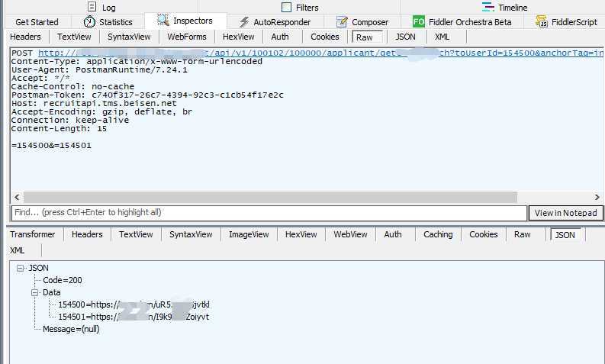Collapse the JSON root node
Image resolution: width=605 pixels, height=364 pixels.
click(20, 269)
